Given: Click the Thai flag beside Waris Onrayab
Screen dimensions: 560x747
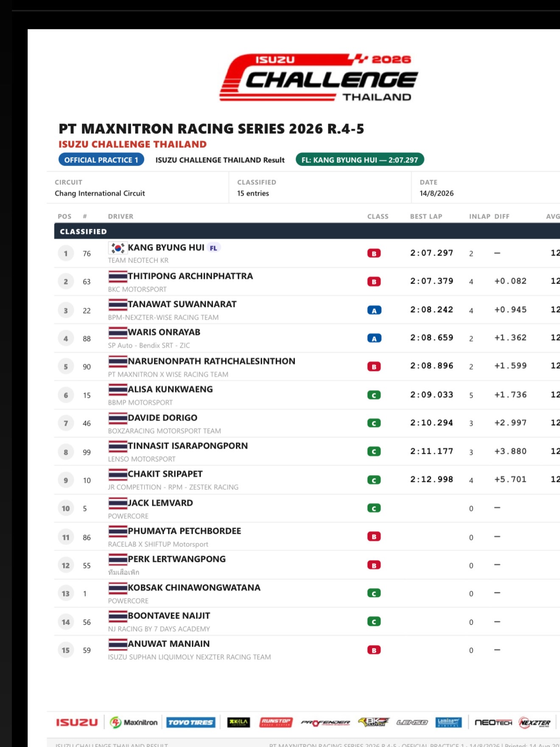Looking at the screenshot, I should point(118,332).
